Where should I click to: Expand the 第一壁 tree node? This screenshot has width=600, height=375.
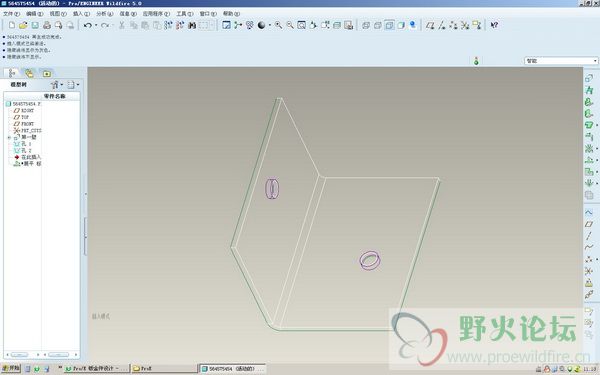[9, 137]
